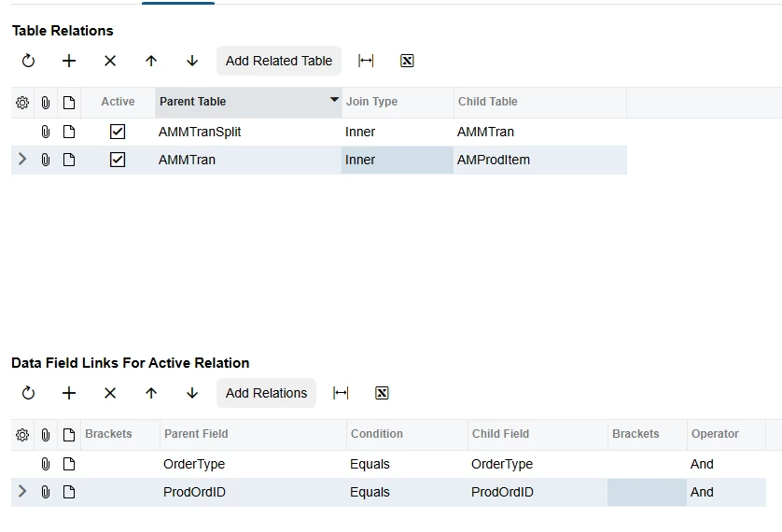Select the AMMTranSplit parent table cell

[248, 132]
